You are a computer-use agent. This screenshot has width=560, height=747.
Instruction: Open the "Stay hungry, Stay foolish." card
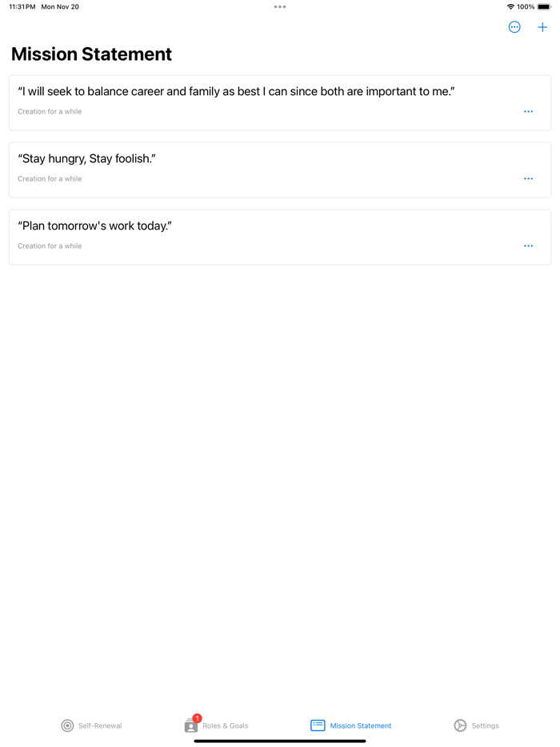point(280,170)
